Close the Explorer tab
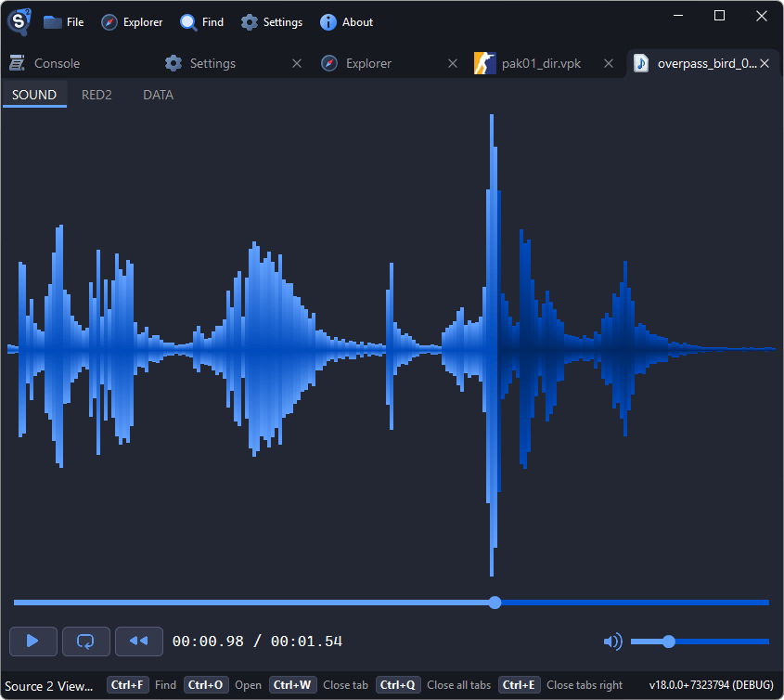This screenshot has height=700, width=784. point(452,63)
